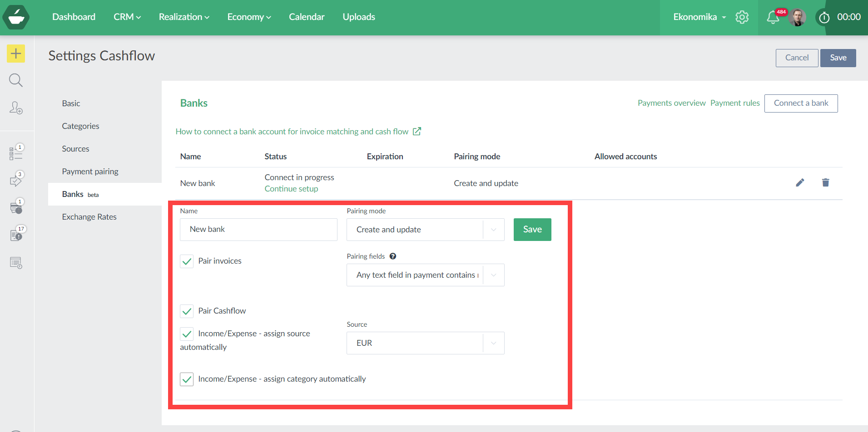Start the timer stopwatch icon

[x=824, y=18]
